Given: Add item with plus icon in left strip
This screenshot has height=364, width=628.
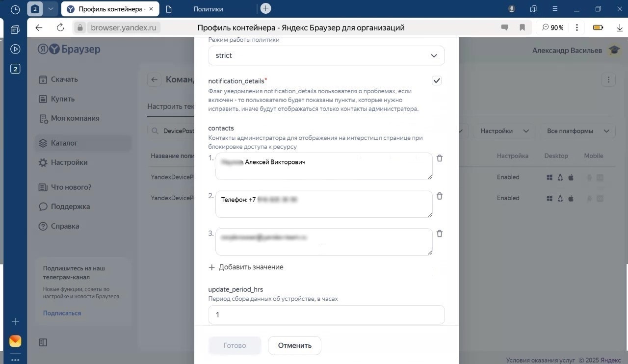Looking at the screenshot, I should [15, 322].
